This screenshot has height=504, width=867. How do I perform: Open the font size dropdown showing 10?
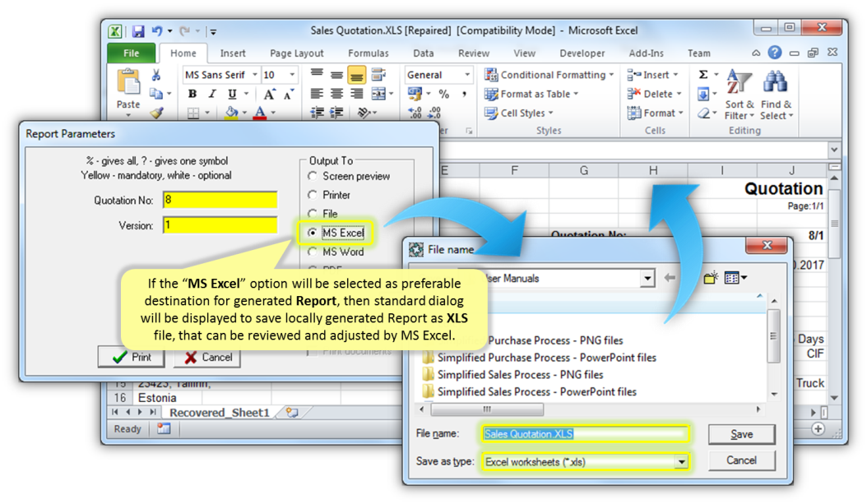click(x=292, y=75)
